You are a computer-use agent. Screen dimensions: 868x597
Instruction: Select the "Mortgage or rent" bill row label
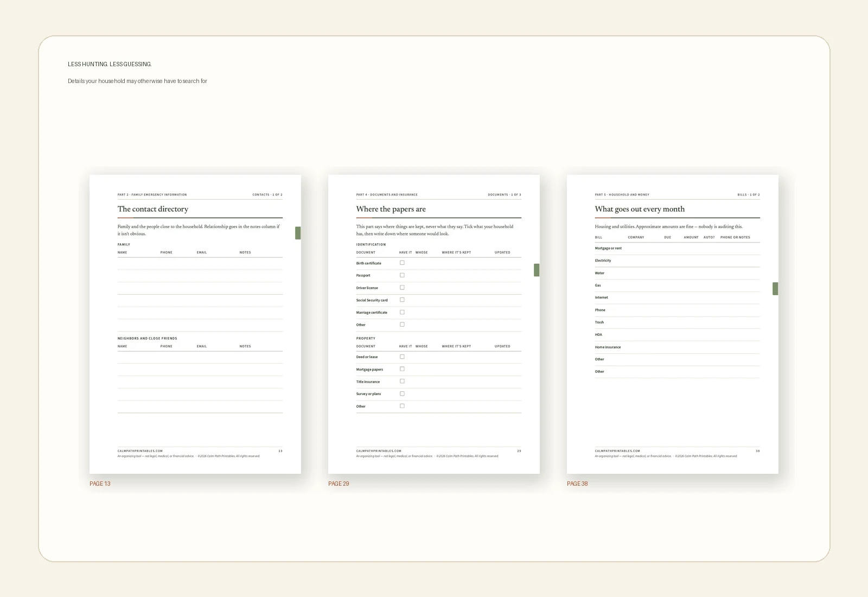[608, 248]
